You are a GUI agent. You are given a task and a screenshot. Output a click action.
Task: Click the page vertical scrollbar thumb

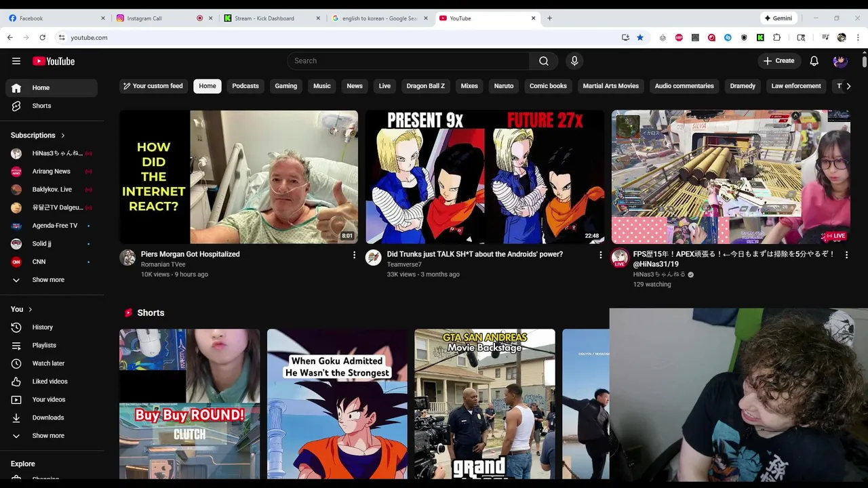(865, 62)
